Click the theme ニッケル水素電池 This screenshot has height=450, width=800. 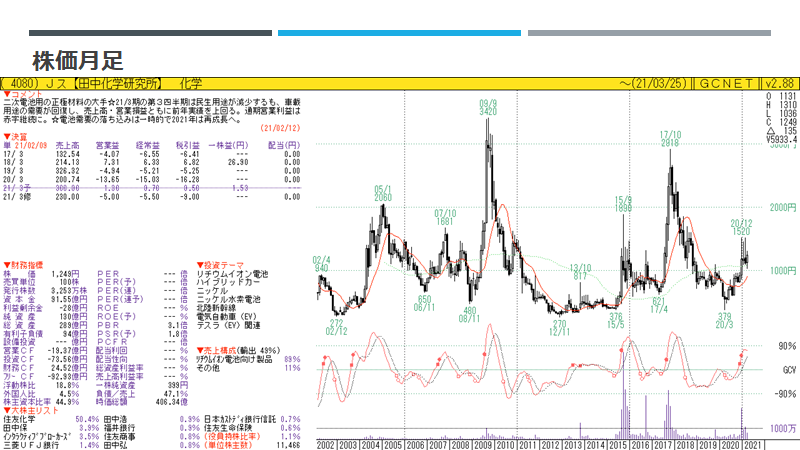pos(228,299)
